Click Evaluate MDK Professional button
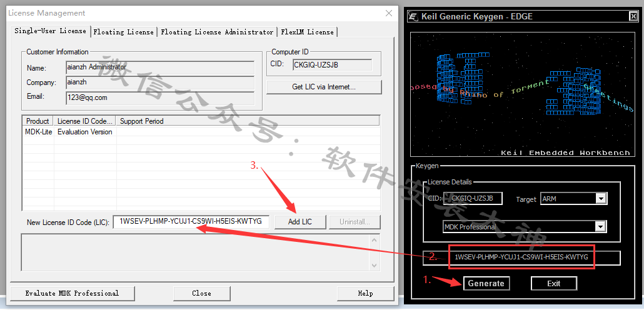The image size is (644, 310). tap(72, 293)
